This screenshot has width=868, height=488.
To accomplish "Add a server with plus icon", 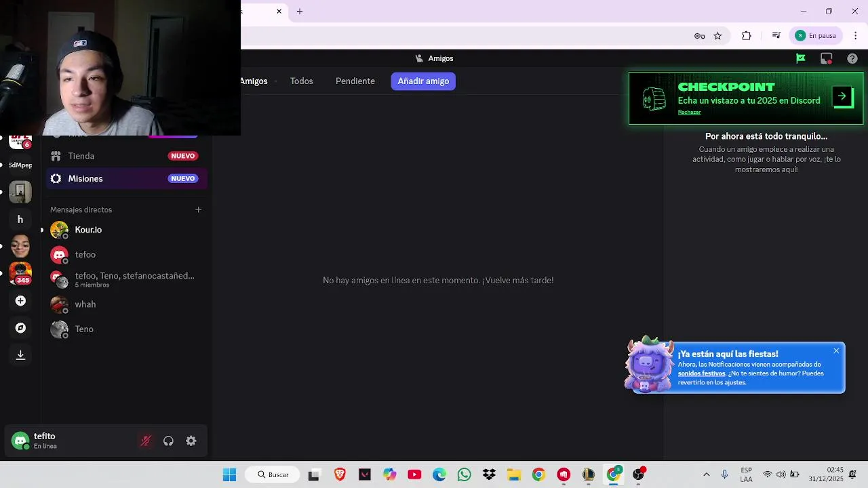I will 20,300.
